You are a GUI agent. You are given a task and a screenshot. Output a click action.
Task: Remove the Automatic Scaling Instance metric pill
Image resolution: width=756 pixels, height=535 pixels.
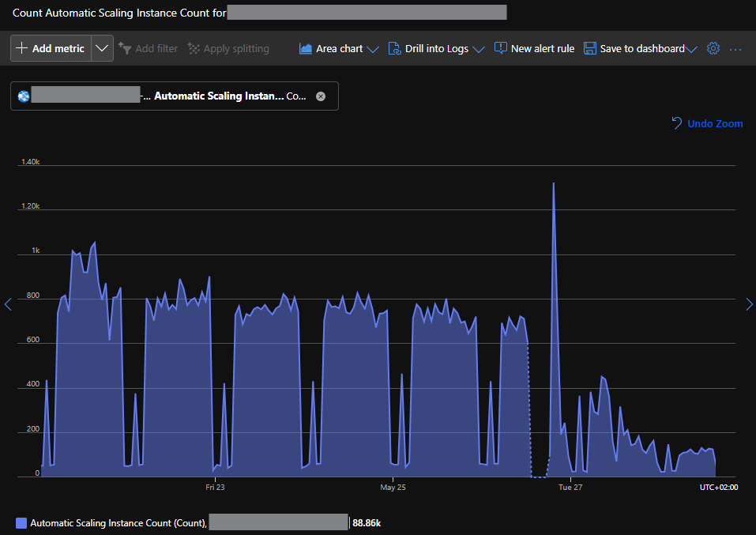point(321,96)
